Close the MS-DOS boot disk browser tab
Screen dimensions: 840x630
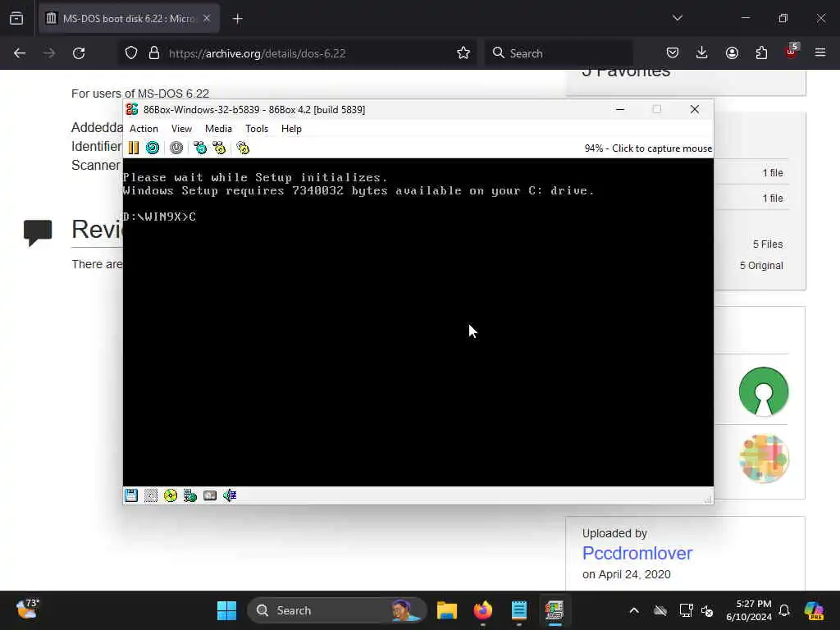207,19
